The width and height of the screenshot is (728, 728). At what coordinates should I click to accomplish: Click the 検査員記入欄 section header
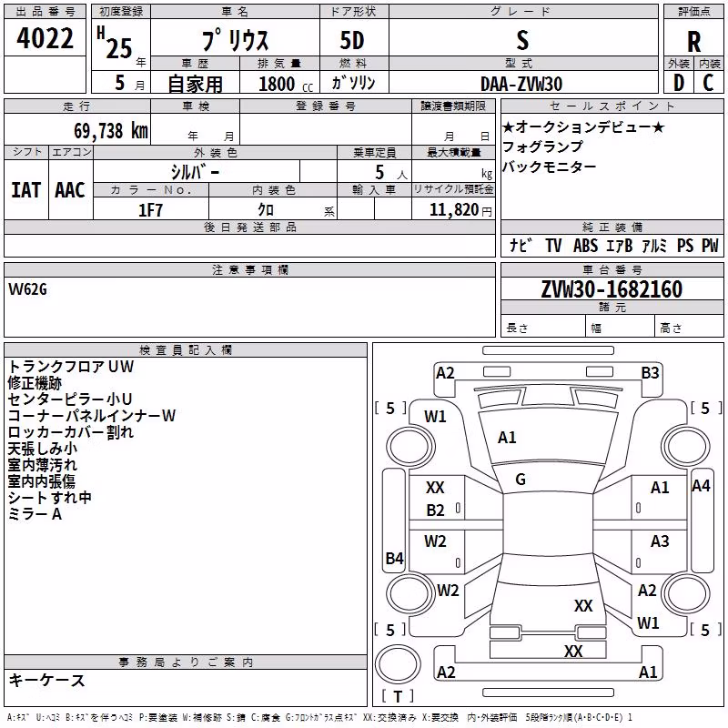[186, 349]
